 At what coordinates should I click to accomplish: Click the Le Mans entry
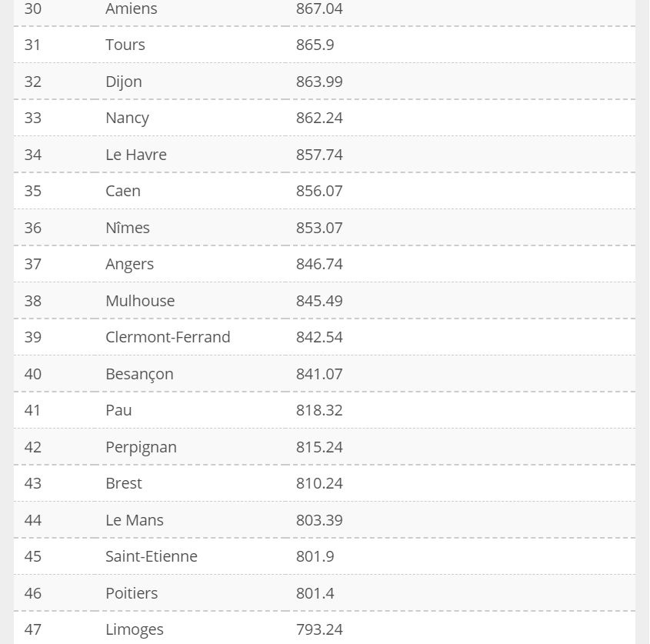tap(135, 520)
